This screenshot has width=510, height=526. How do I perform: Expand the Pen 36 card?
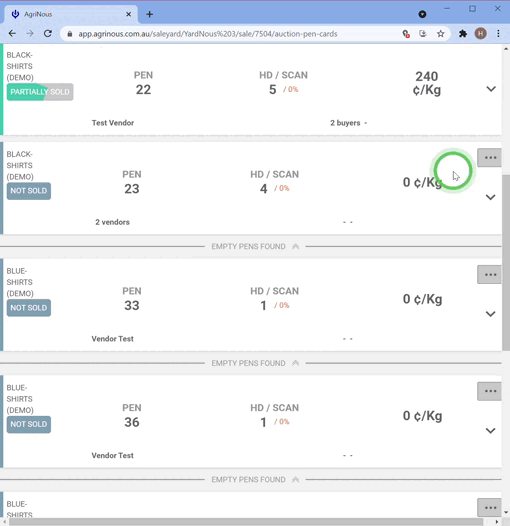tap(491, 430)
